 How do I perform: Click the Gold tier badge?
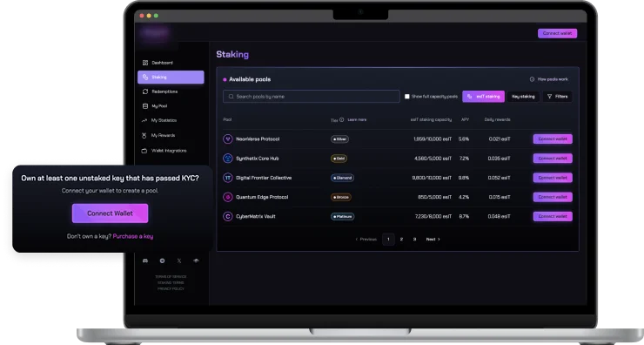point(339,159)
